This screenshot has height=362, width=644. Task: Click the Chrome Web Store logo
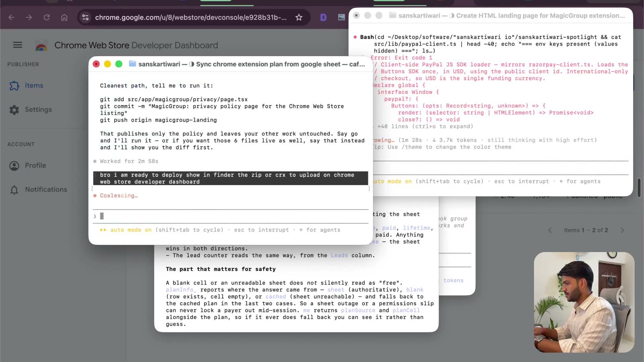point(41,46)
